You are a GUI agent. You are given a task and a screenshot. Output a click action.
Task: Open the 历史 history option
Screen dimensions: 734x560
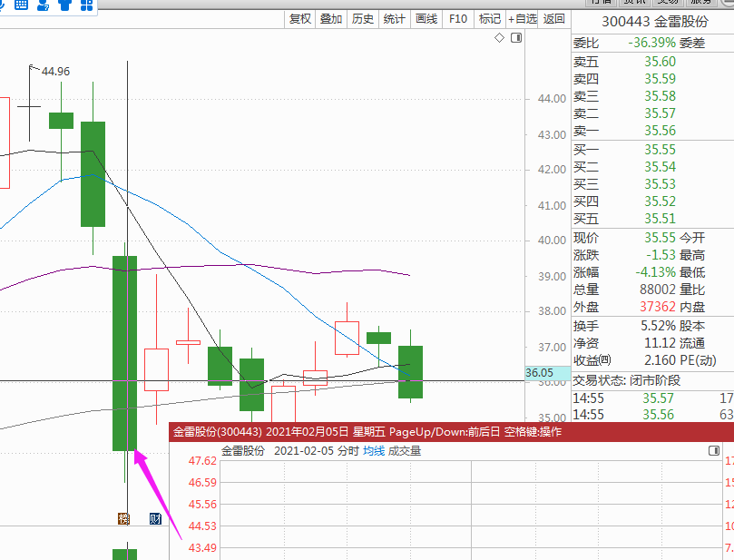pos(363,19)
